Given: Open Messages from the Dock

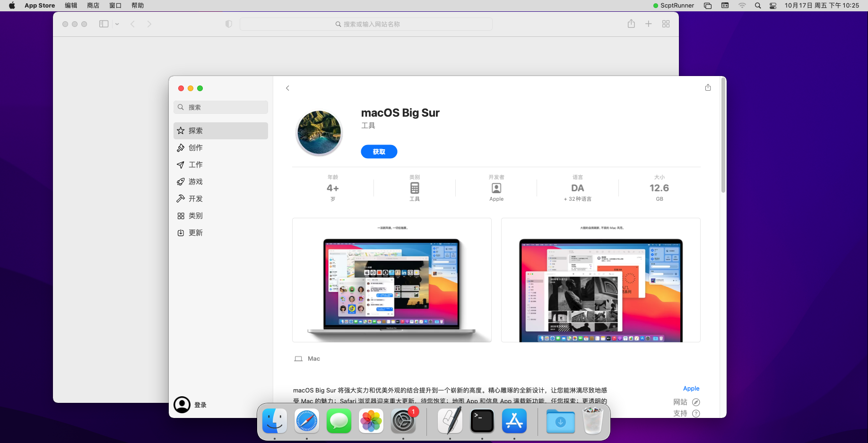Looking at the screenshot, I should [x=339, y=421].
